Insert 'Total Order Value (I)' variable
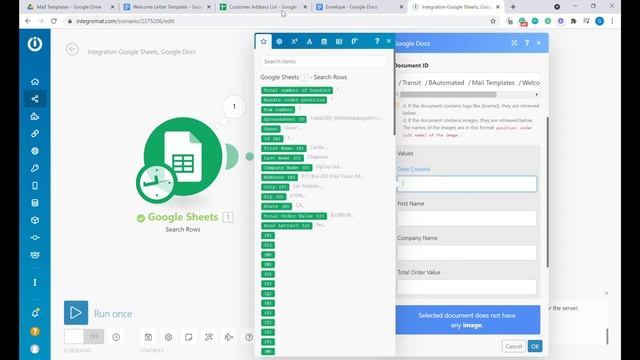Screen dimensions: 640x360 (294, 216)
